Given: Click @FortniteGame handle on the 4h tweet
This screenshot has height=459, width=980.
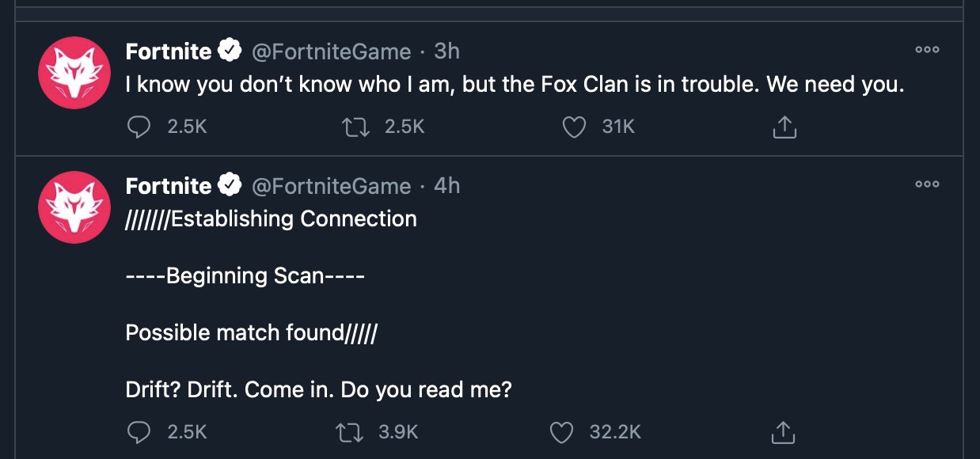Looking at the screenshot, I should pos(331,186).
